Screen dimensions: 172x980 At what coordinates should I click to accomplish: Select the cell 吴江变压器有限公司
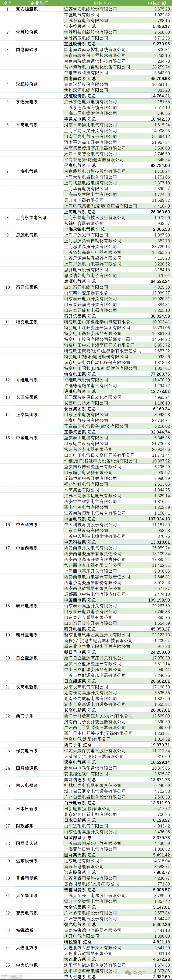pyautogui.click(x=84, y=200)
